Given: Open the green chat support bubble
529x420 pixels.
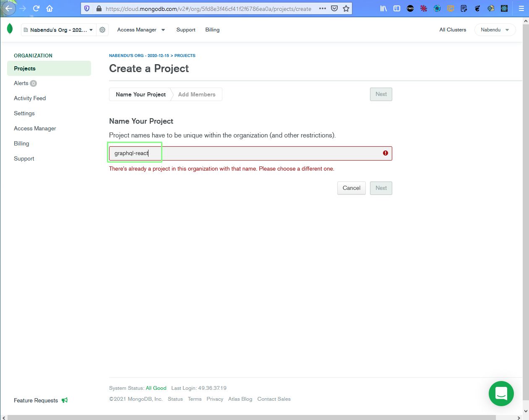Looking at the screenshot, I should (x=501, y=394).
